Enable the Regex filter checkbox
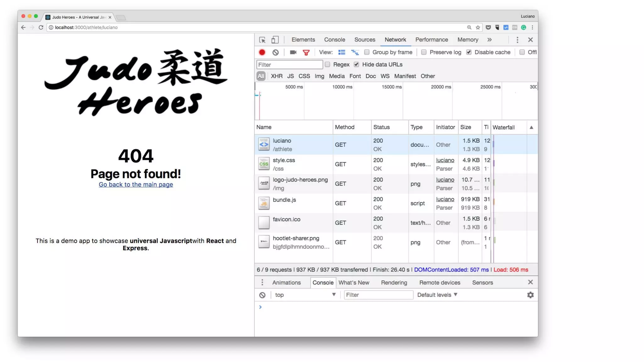The height and width of the screenshot is (362, 644). (327, 64)
